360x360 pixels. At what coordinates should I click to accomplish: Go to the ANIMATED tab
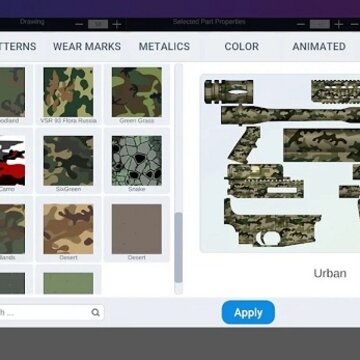pos(319,46)
